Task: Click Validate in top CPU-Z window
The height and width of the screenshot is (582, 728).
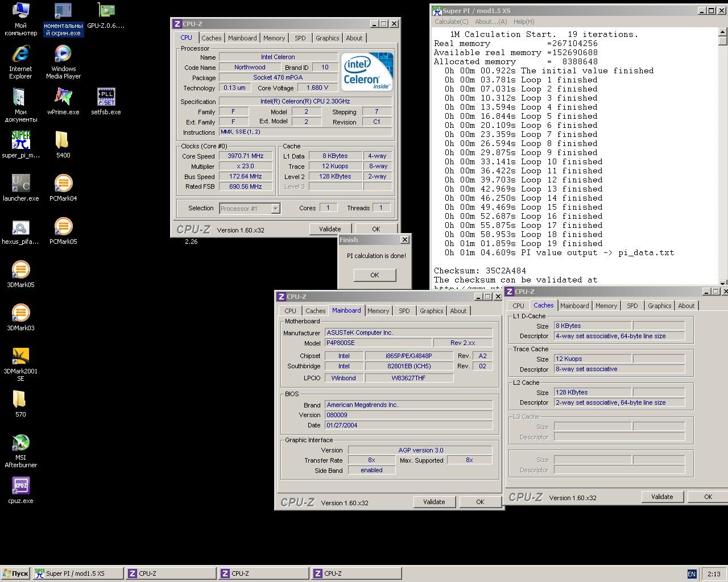Action: click(x=330, y=229)
